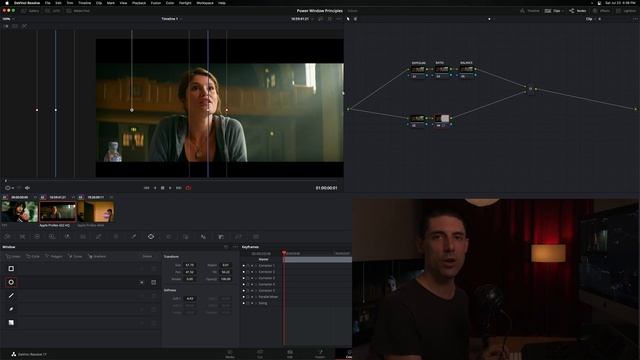640x360 pixels.
Task: Open the Motion Effects palette
Action: click(83, 237)
